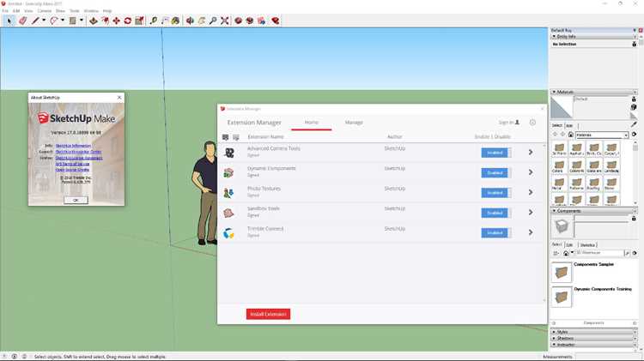
Task: Open the Camera menu
Action: 45,10
